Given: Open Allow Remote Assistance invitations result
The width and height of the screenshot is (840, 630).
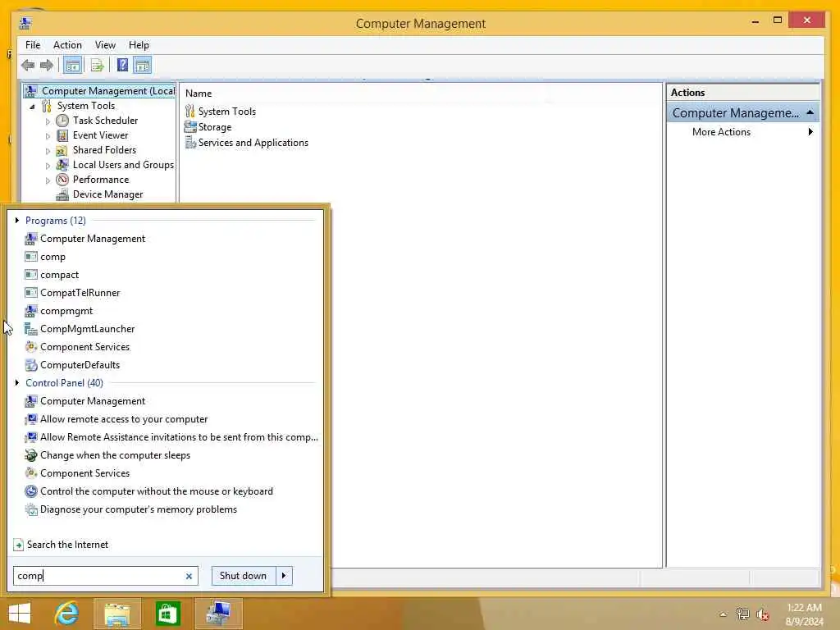Looking at the screenshot, I should pyautogui.click(x=179, y=437).
